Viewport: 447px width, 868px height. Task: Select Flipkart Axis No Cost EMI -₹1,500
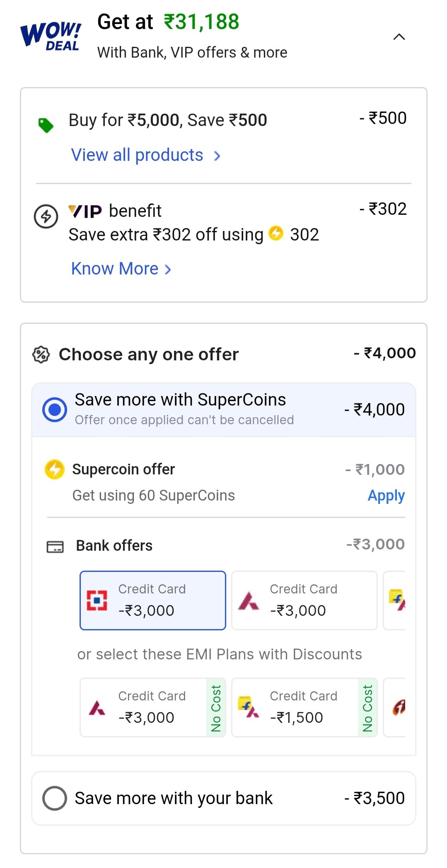coord(304,708)
